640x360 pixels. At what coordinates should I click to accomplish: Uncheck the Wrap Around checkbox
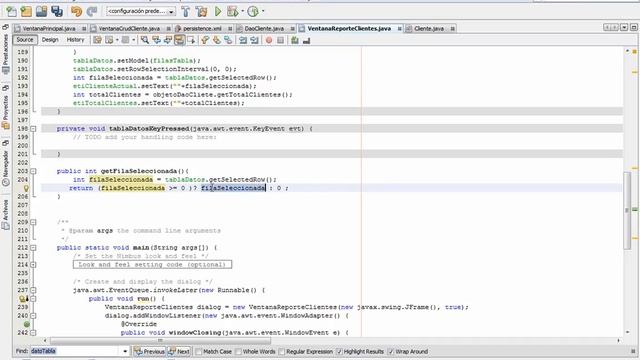pyautogui.click(x=390, y=351)
